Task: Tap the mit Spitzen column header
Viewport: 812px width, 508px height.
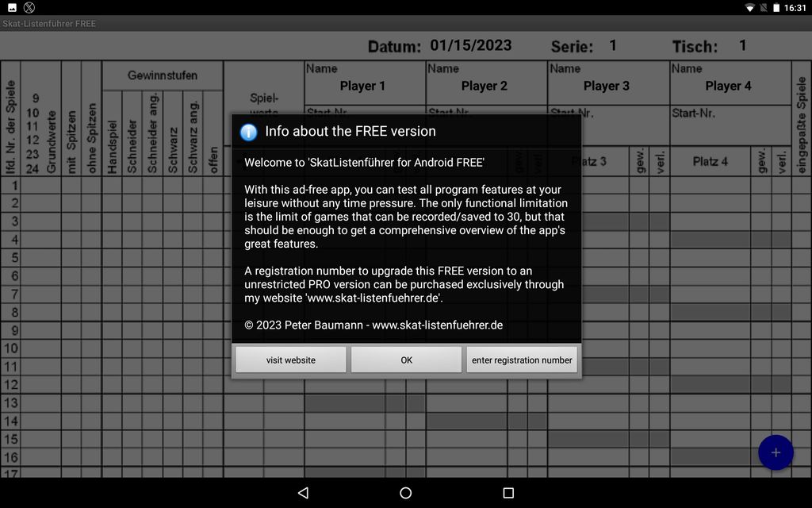Action: pos(71,141)
